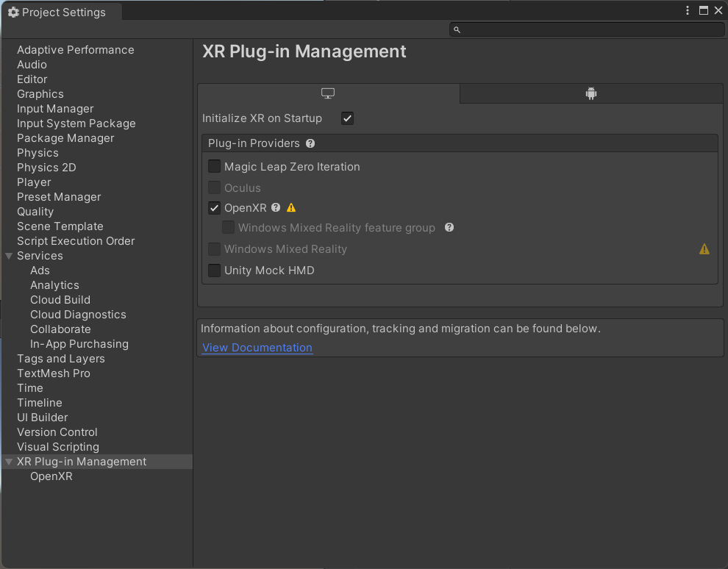Viewport: 728px width, 569px height.
Task: Select Cloud Diagnostics service
Action: click(78, 315)
